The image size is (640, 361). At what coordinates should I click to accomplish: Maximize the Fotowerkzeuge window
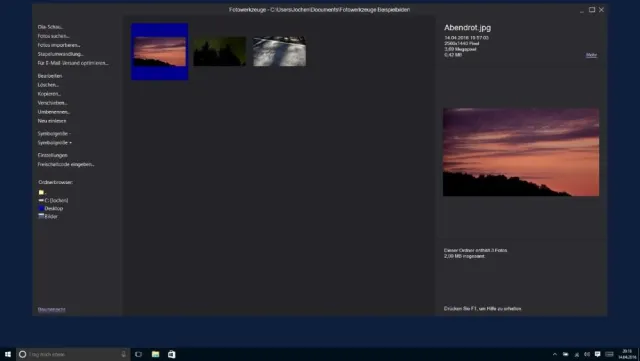point(592,10)
